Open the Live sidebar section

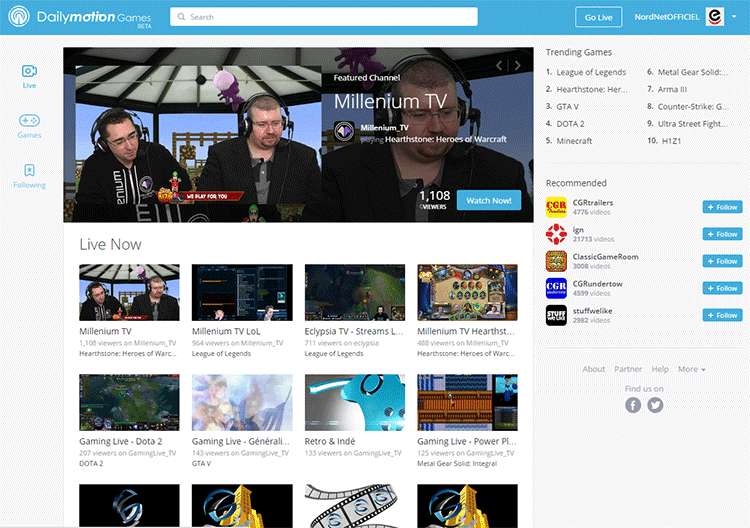pyautogui.click(x=29, y=77)
